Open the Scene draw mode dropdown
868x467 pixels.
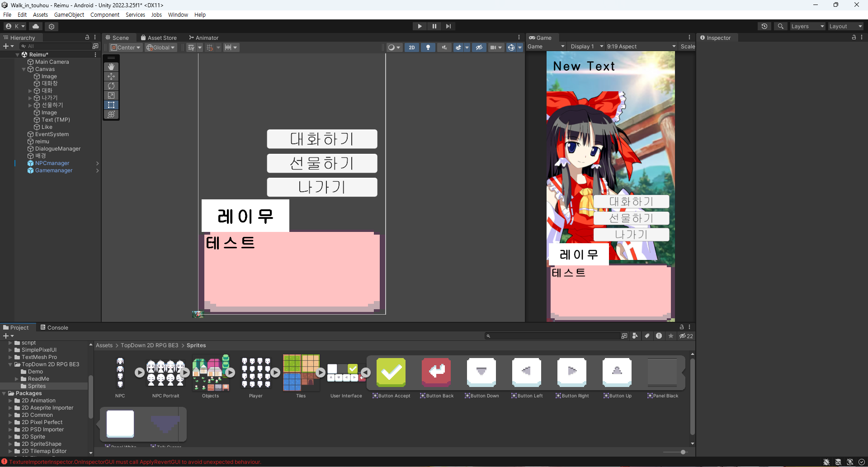pos(394,47)
